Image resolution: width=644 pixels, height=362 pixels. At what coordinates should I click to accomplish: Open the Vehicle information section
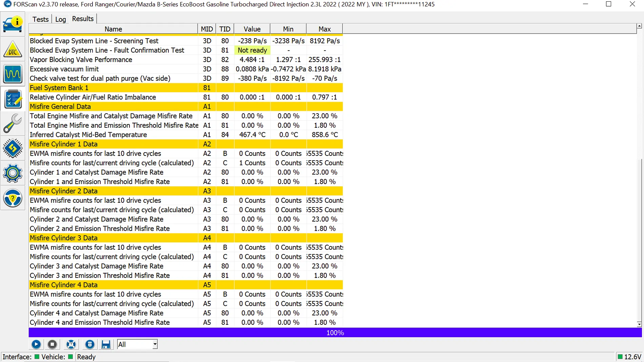click(13, 24)
